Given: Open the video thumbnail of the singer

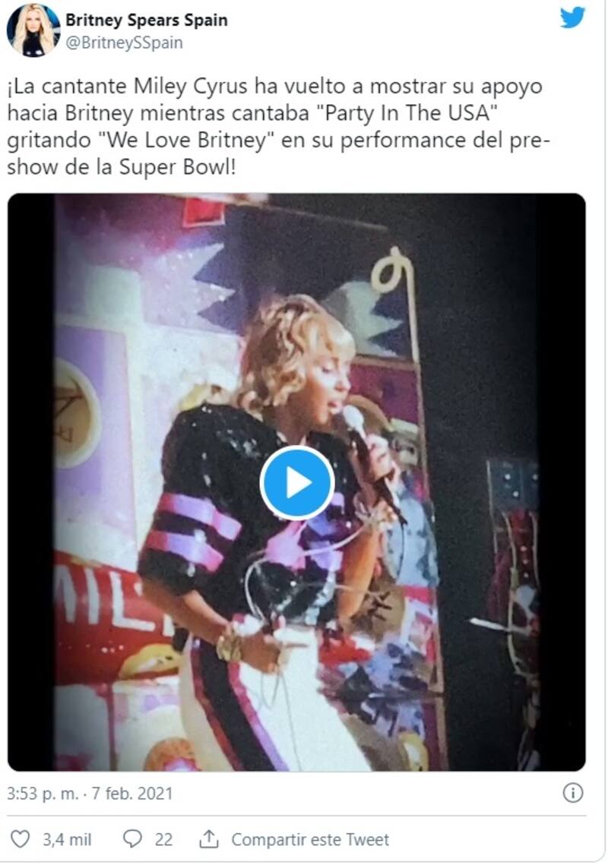Looking at the screenshot, I should pos(296,481).
